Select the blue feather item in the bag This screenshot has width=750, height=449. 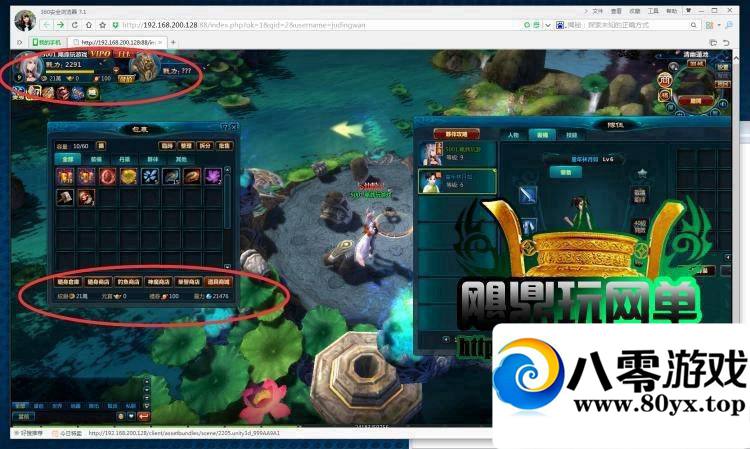pyautogui.click(x=150, y=176)
